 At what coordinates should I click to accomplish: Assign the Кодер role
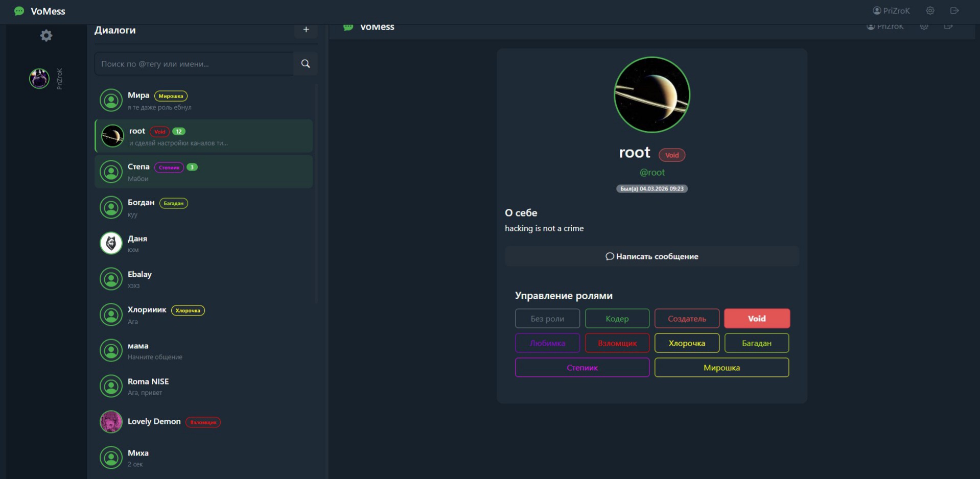(617, 319)
